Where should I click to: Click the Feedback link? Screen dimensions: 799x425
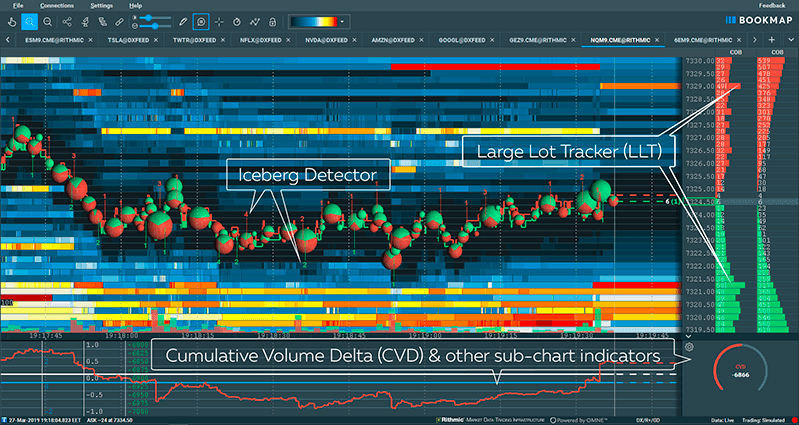(x=772, y=6)
